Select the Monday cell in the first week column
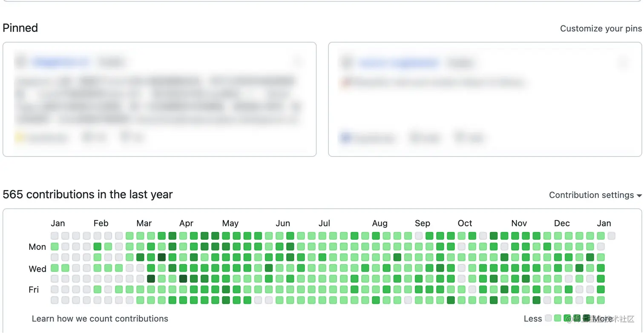The width and height of the screenshot is (644, 333). 55,246
